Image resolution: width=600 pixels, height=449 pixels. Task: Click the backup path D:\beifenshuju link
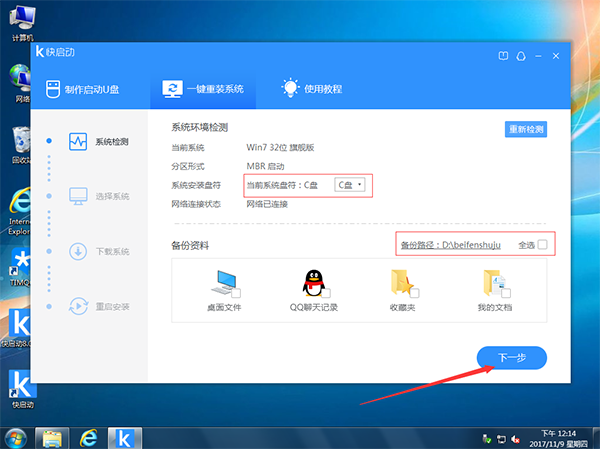coord(456,245)
